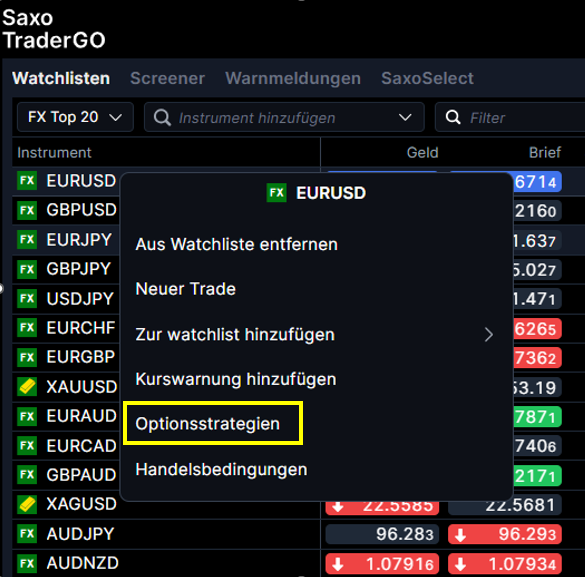This screenshot has height=577, width=585.
Task: Open the FX Top 20 watchlist dropdown
Action: [x=75, y=117]
